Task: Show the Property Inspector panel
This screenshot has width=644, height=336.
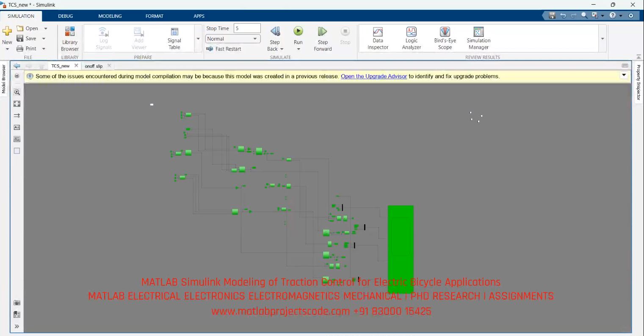Action: [x=638, y=80]
